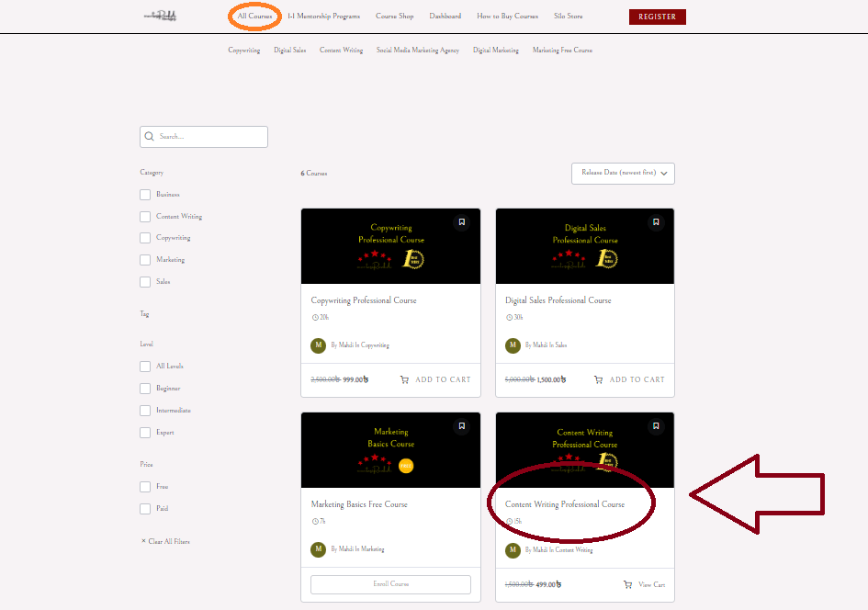
Task: Click the '6 Courses' count text
Action: tap(314, 174)
